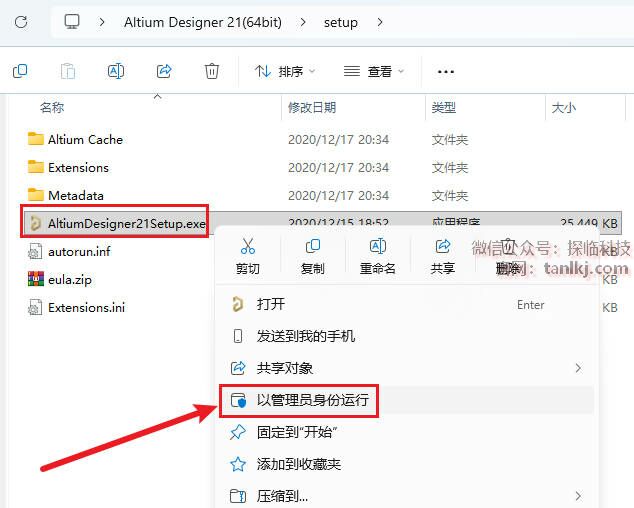Choose Run as administrator (以管理员身份运行)
This screenshot has width=634, height=508.
pos(406,400)
